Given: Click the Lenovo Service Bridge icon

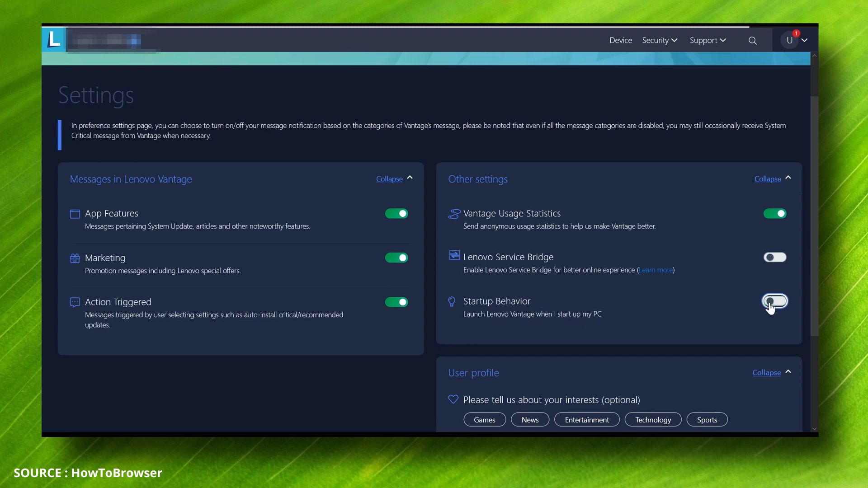Looking at the screenshot, I should tap(454, 255).
